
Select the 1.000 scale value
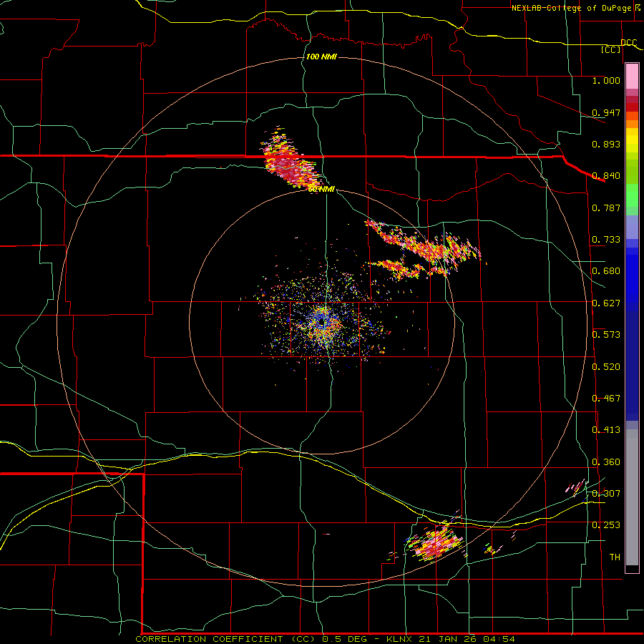(x=606, y=80)
